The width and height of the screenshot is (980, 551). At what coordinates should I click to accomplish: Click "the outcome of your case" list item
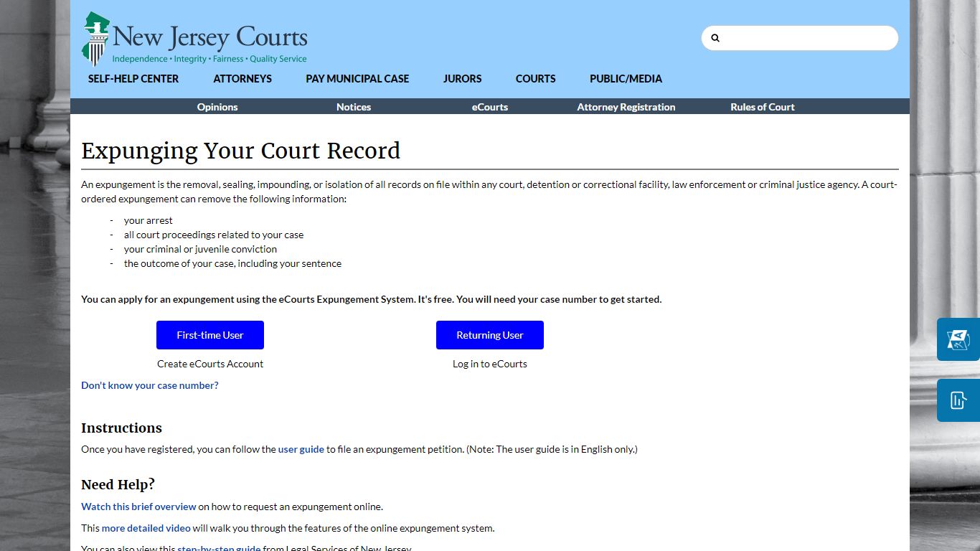tap(232, 263)
